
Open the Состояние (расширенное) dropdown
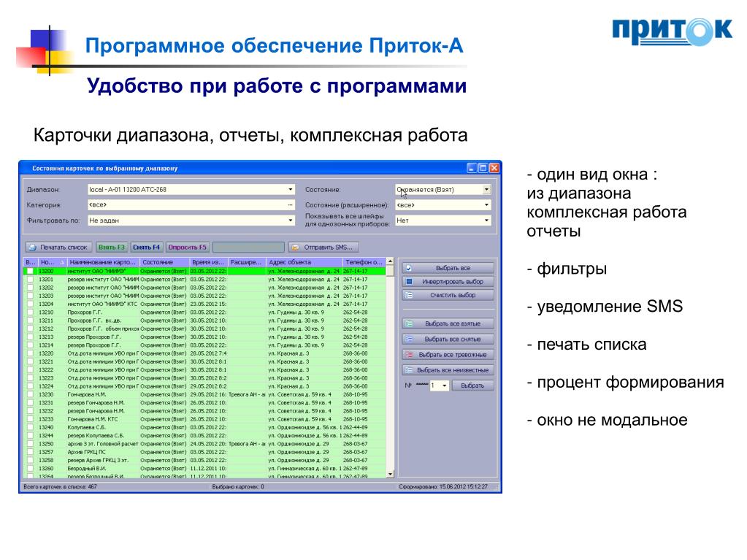(x=486, y=204)
